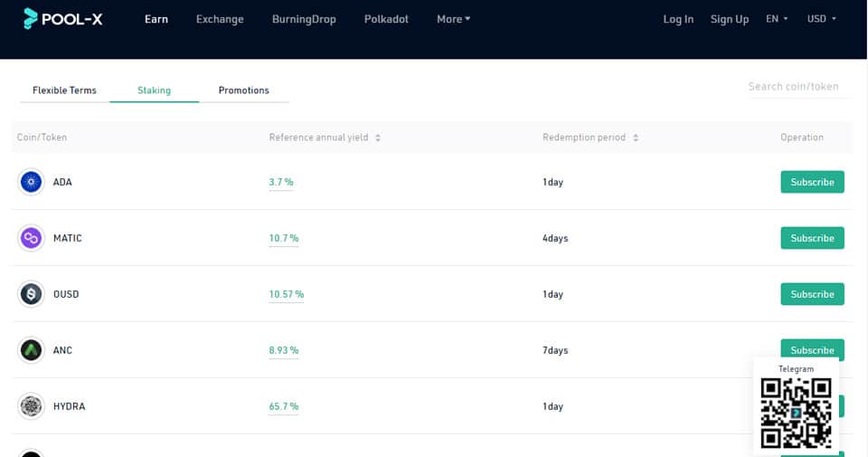Image resolution: width=868 pixels, height=457 pixels.
Task: Click the POOL-X logo
Action: tap(62, 19)
